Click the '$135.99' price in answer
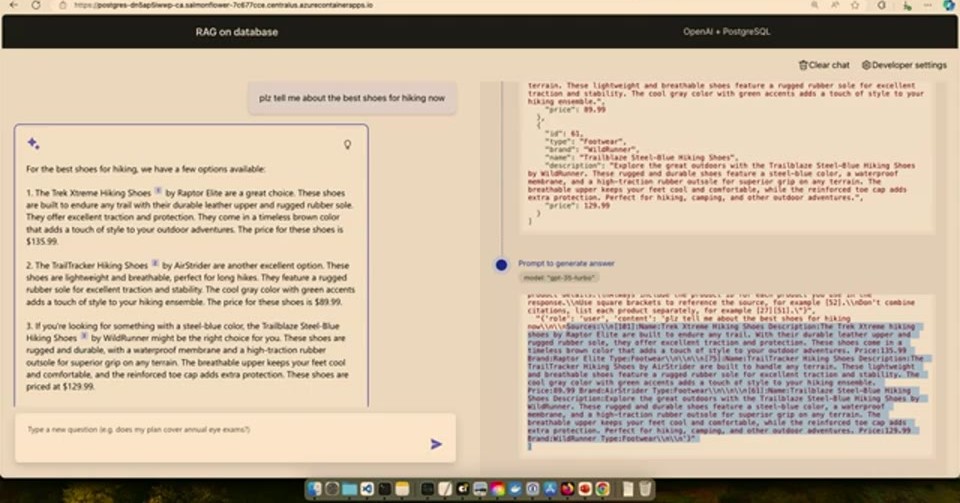This screenshot has width=960, height=503. pos(42,242)
